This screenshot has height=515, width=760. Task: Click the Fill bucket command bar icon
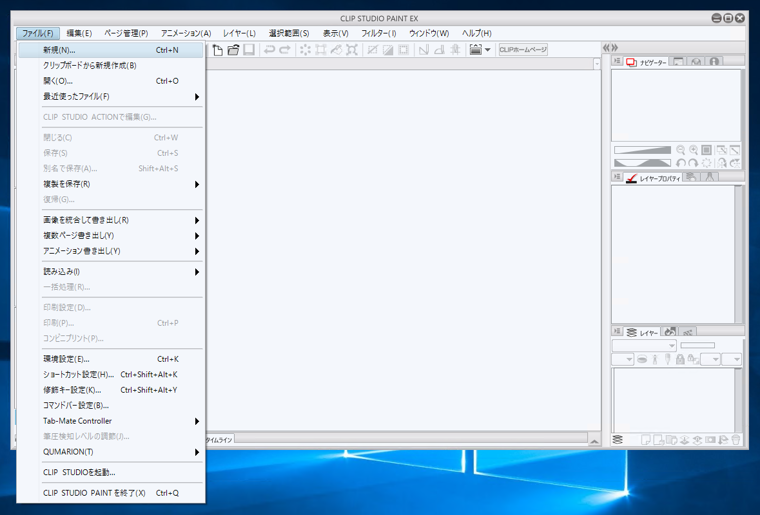tap(336, 49)
